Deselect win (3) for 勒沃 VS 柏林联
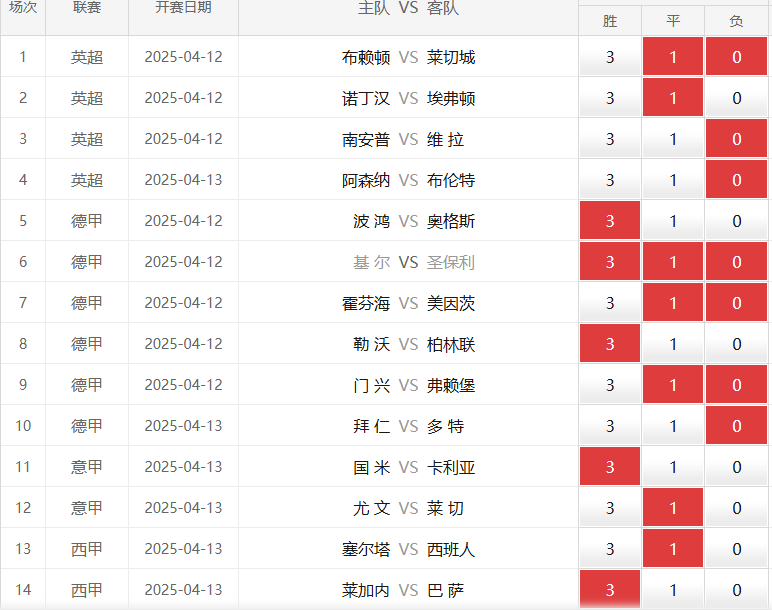This screenshot has height=610, width=772. pyautogui.click(x=610, y=344)
